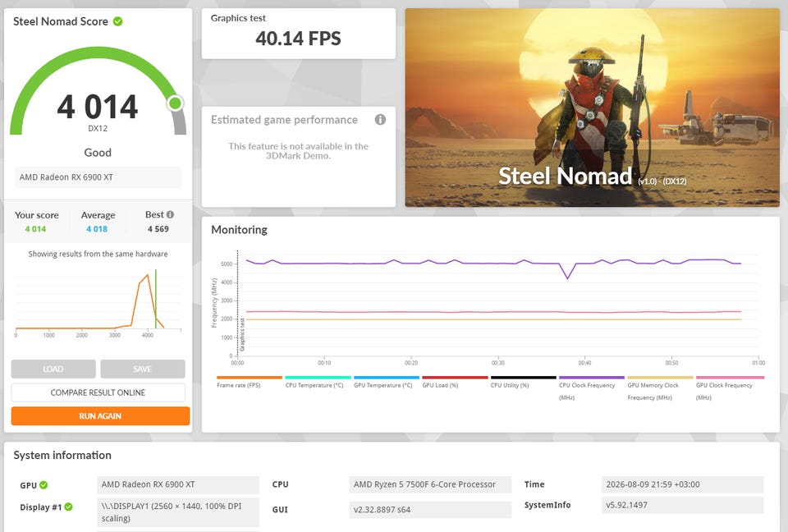Select the DISPLAY1 2560 × 1440 value

point(178,512)
